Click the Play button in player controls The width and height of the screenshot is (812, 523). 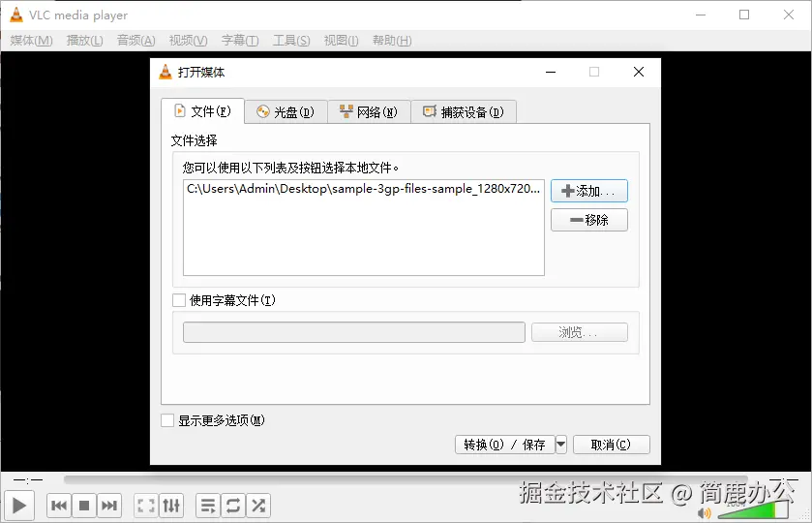(x=19, y=506)
